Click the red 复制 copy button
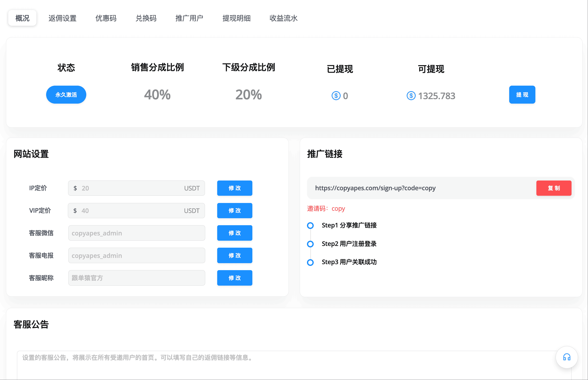This screenshot has height=380, width=588. pyautogui.click(x=554, y=188)
